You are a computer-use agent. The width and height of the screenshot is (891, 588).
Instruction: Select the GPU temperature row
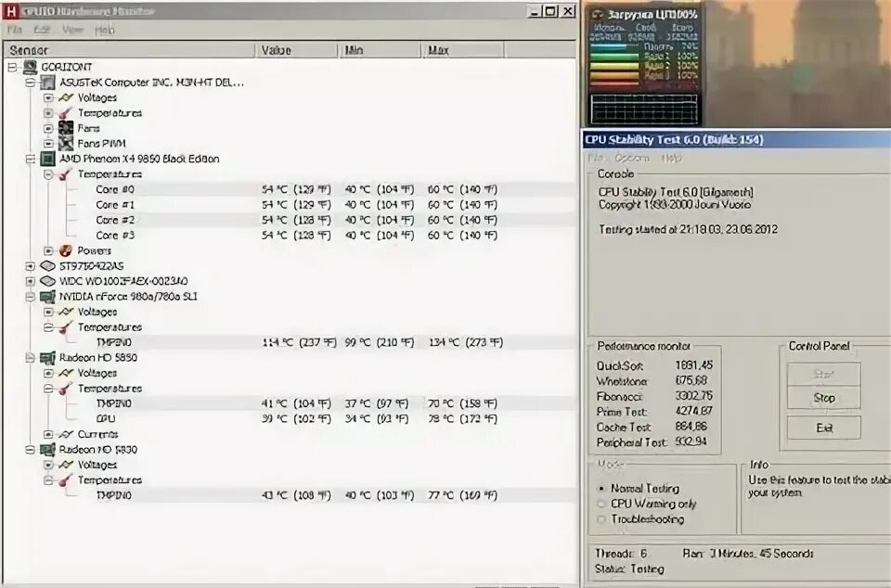pos(290,419)
